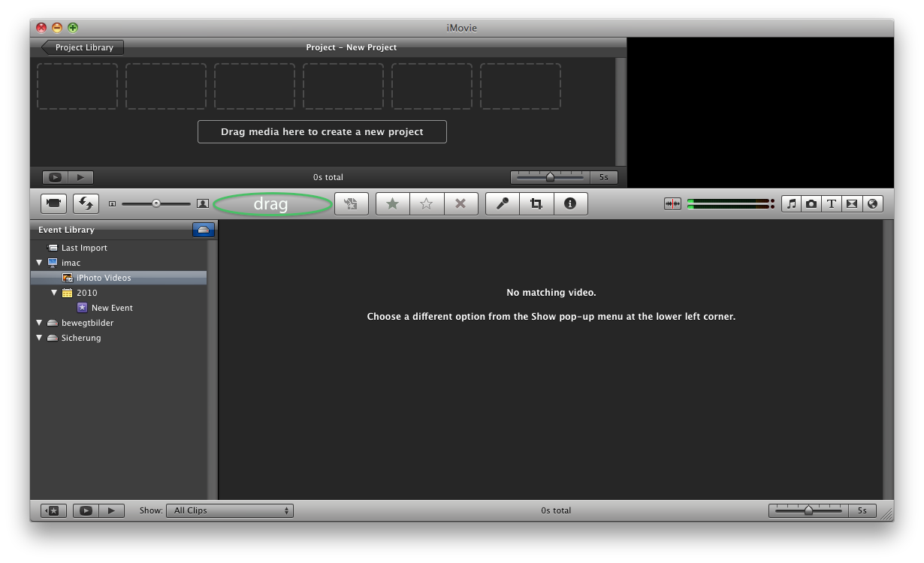
Task: Open the photo browser camera icon
Action: point(811,203)
